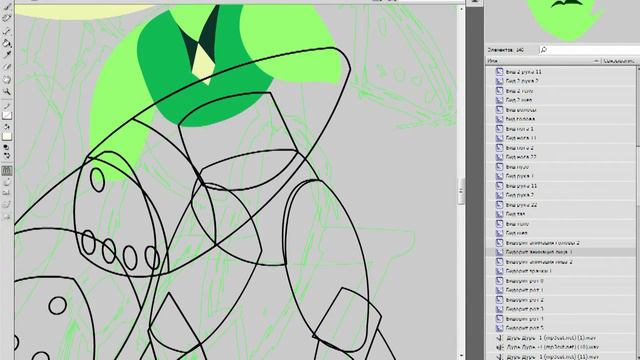Select the highlighted library symbol row
Viewport: 640px width, 360px height.
(x=560, y=252)
